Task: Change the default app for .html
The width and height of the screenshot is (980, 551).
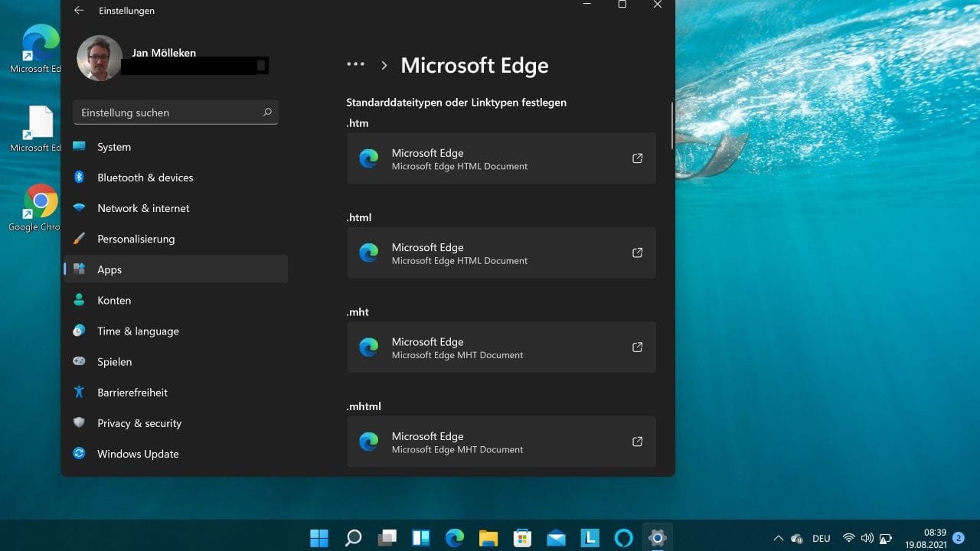Action: point(501,253)
